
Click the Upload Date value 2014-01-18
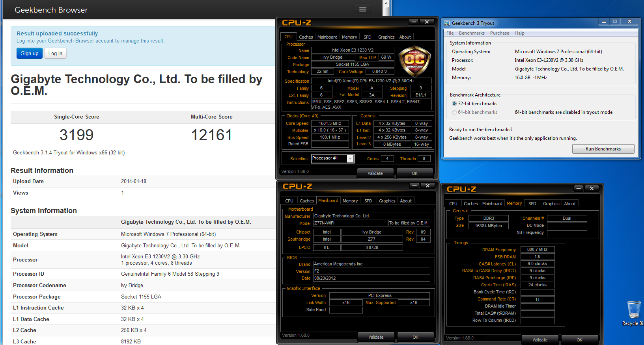point(134,181)
